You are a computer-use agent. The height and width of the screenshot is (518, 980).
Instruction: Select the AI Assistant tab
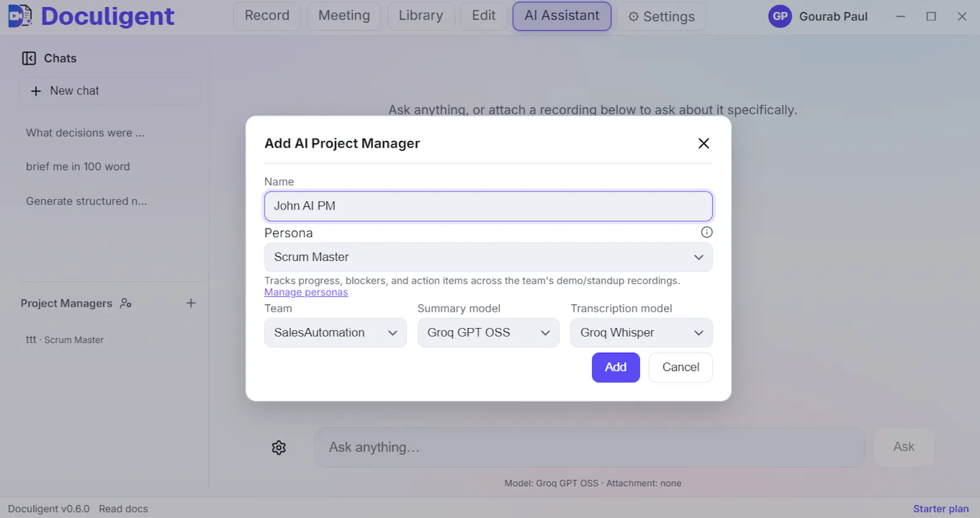click(562, 16)
